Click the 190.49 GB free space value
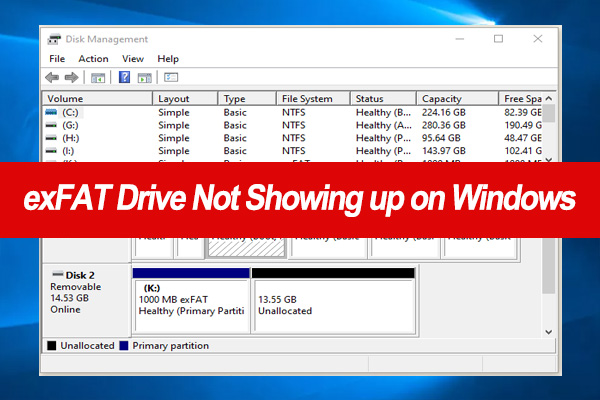The width and height of the screenshot is (600, 400). tap(523, 125)
